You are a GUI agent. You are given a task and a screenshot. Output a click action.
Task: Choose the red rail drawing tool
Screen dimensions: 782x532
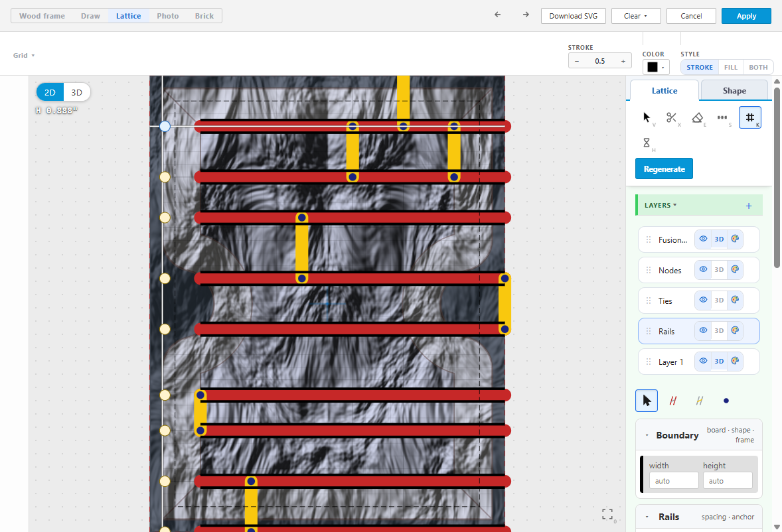[672, 401]
